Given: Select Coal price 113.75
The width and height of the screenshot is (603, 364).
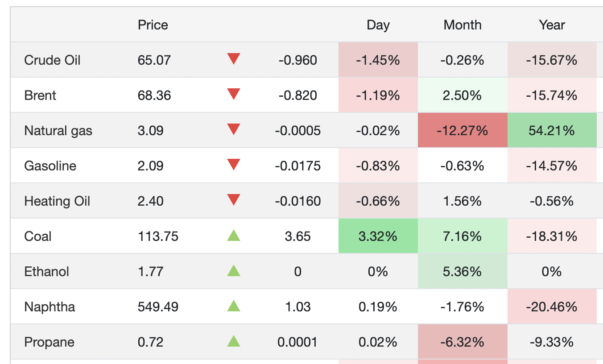Looking at the screenshot, I should (x=158, y=236).
